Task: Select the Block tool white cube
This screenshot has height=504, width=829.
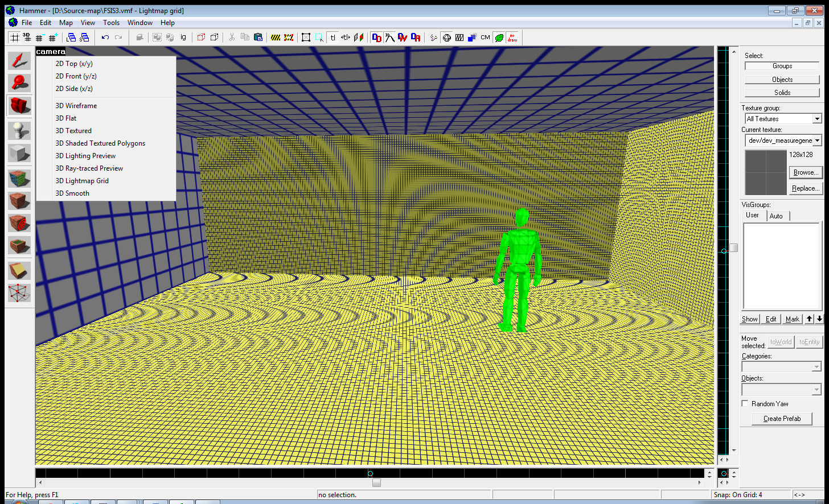Action: click(x=19, y=154)
